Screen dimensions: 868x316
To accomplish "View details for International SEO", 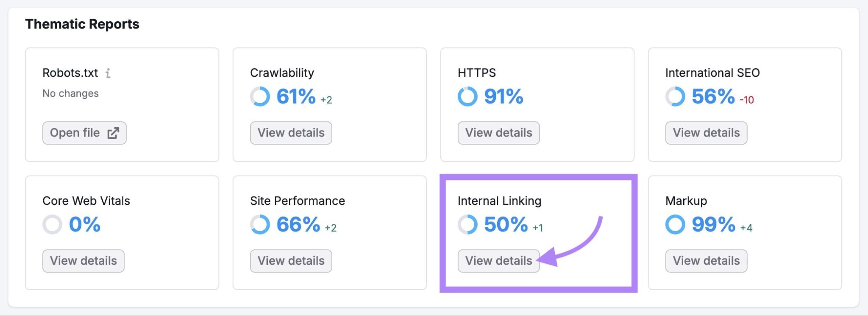I will (x=706, y=133).
